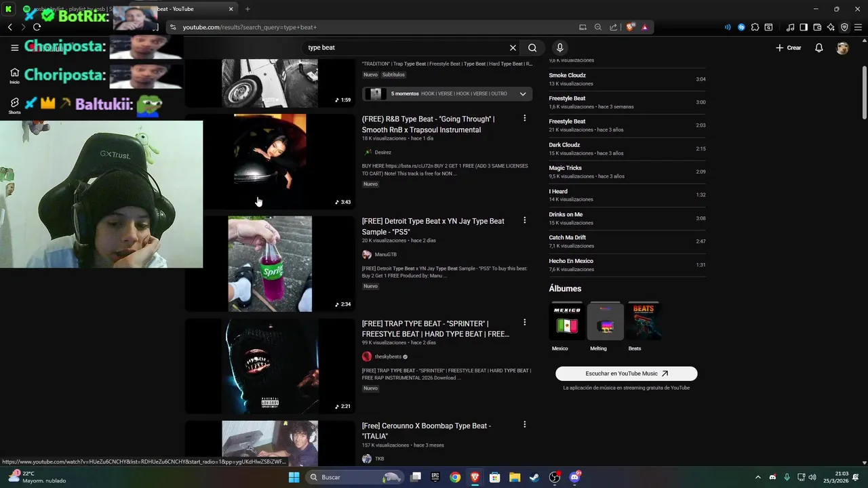Open the browser extensions puzzle icon
868x488 pixels.
[x=755, y=27]
